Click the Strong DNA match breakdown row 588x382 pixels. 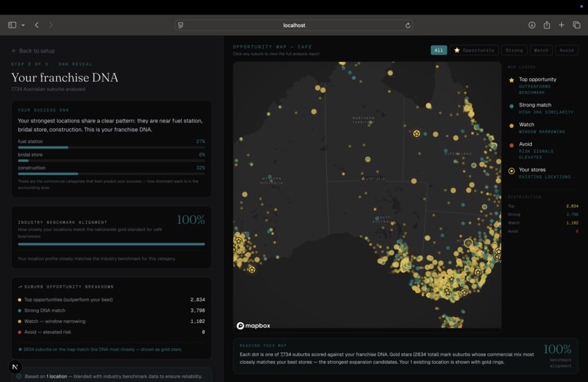tap(112, 311)
